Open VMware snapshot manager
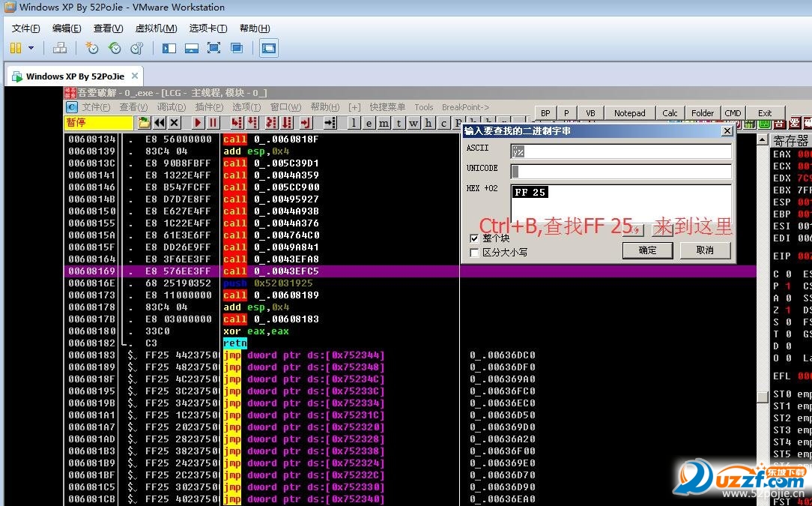The image size is (812, 506). click(137, 48)
